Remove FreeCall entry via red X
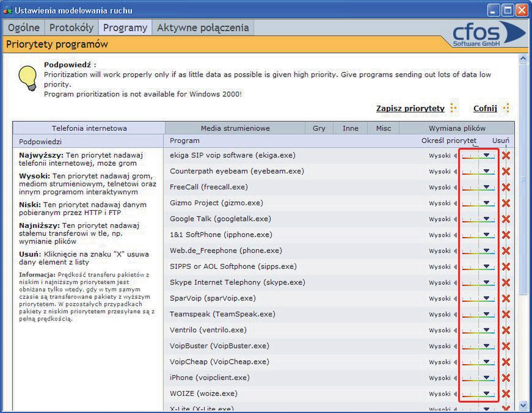This screenshot has width=532, height=413. click(x=506, y=188)
